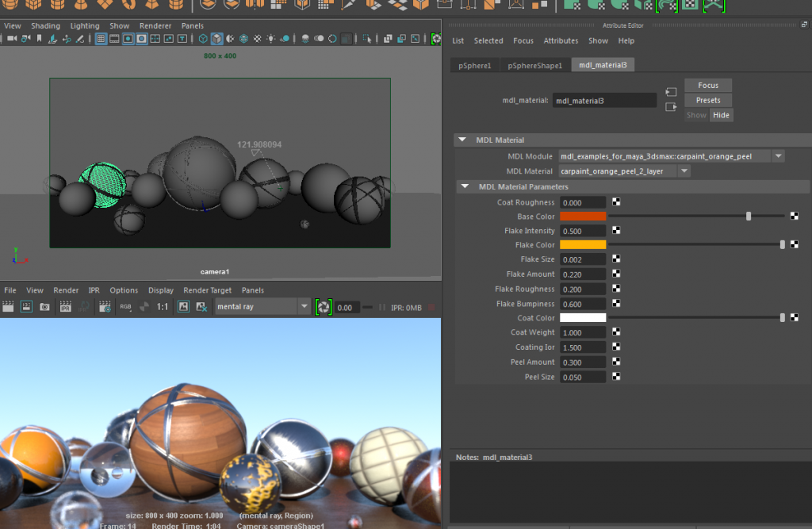812x529 pixels.
Task: Hide the attribute controls using the Hide toggle
Action: (721, 114)
